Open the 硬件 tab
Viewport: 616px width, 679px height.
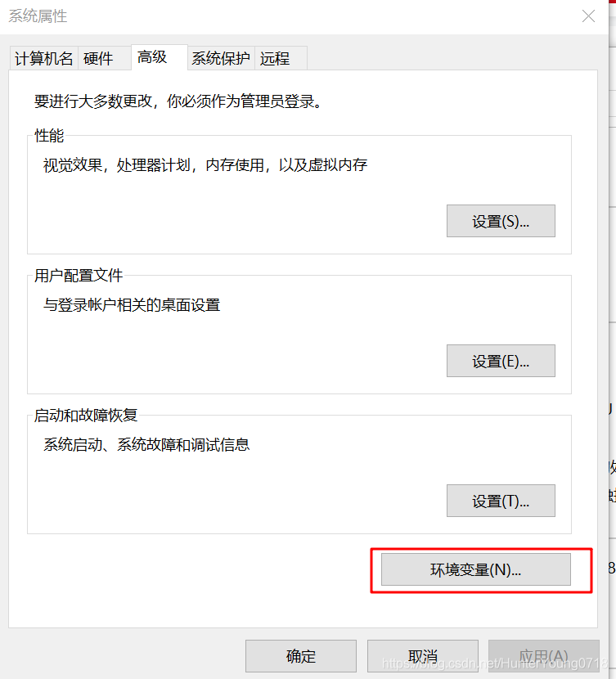[x=105, y=58]
